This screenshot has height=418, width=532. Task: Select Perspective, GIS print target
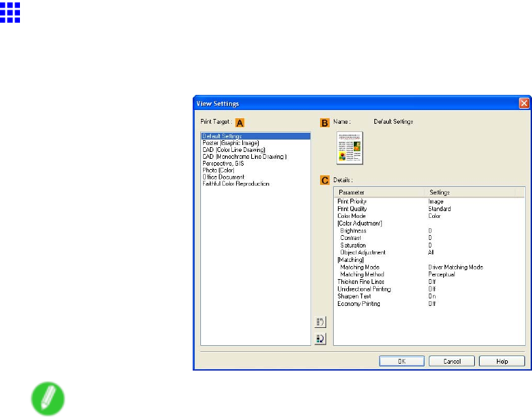[224, 164]
